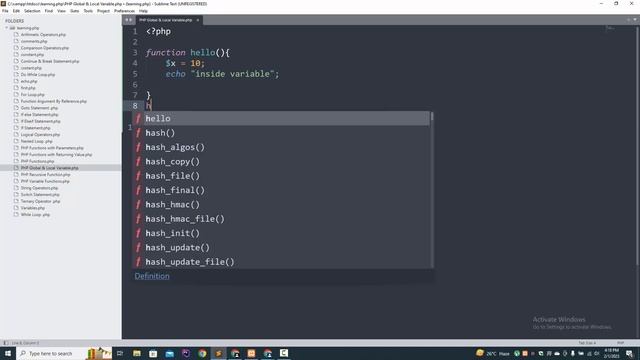Screen dimensions: 640x360
Task: Choose hash_update_file() from completion list
Action: 282,261
